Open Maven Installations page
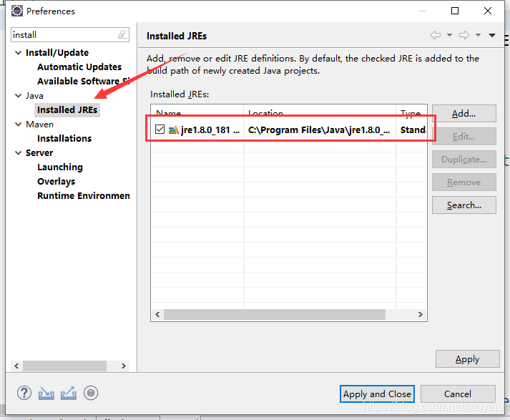Image resolution: width=510 pixels, height=420 pixels. (64, 139)
